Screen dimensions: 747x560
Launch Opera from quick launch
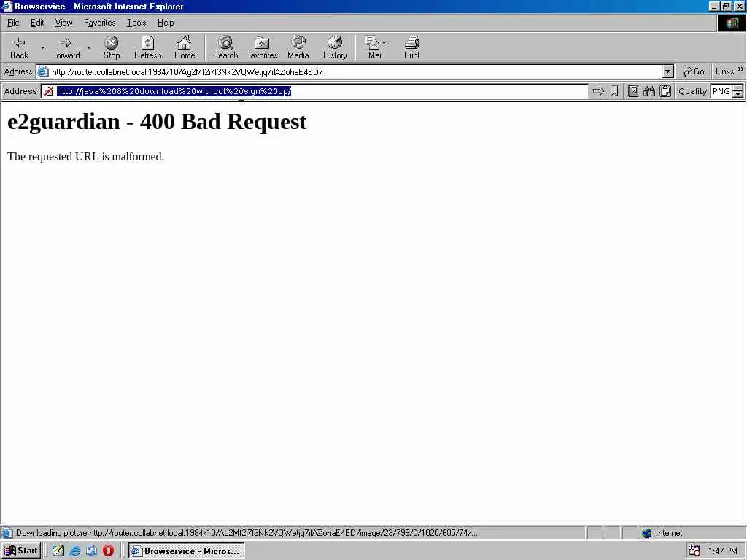point(108,551)
